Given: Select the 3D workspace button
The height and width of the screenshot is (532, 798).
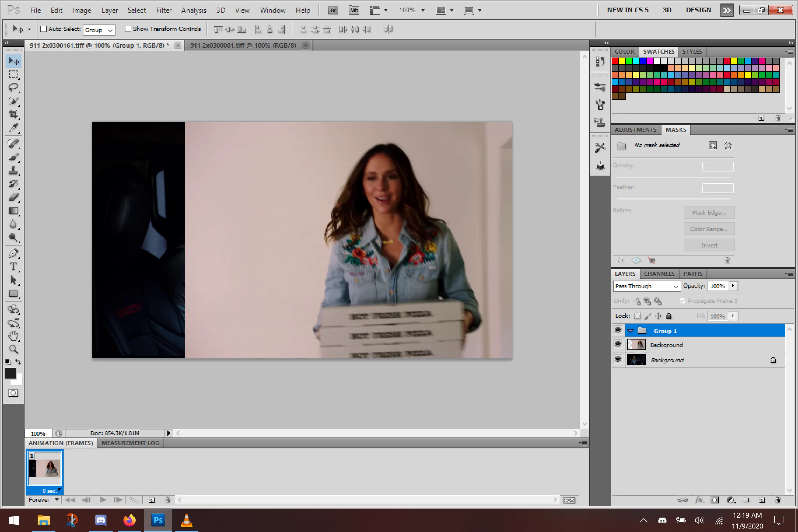Looking at the screenshot, I should click(x=667, y=10).
